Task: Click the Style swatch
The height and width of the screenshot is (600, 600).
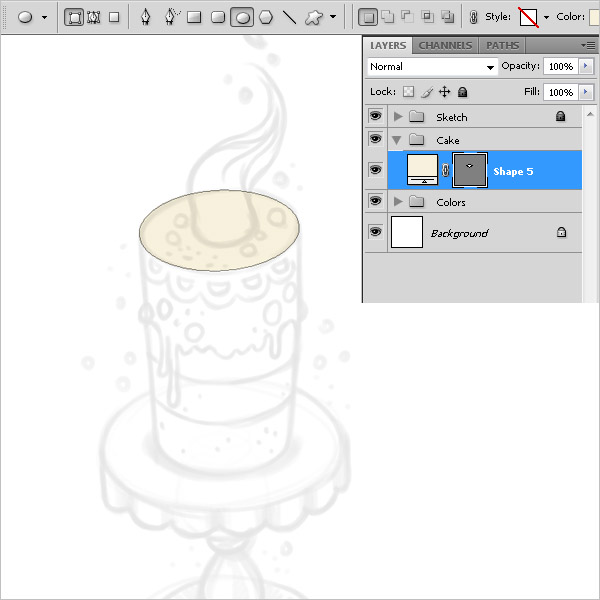Action: point(528,17)
